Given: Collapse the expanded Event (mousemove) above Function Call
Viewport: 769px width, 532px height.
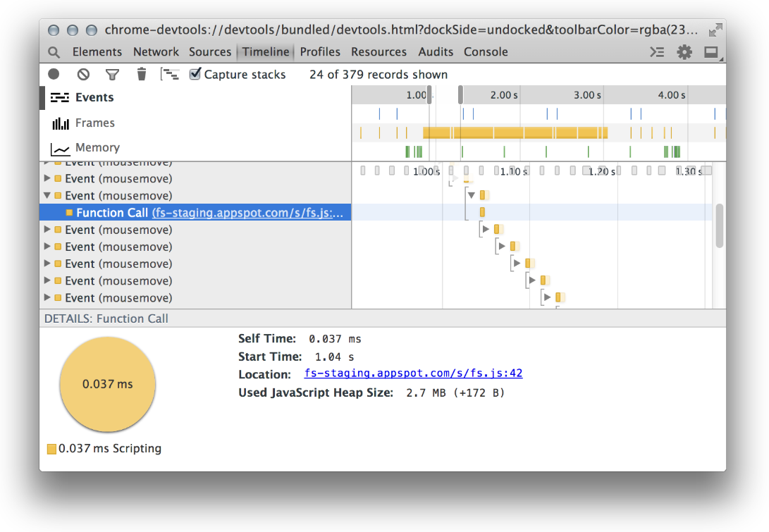Looking at the screenshot, I should coord(47,195).
